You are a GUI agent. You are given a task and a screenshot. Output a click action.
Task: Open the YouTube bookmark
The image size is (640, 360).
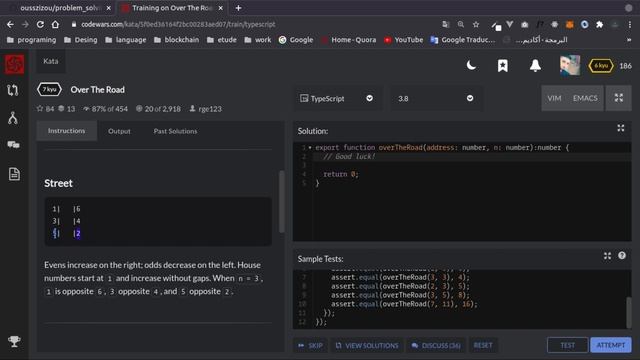403,40
